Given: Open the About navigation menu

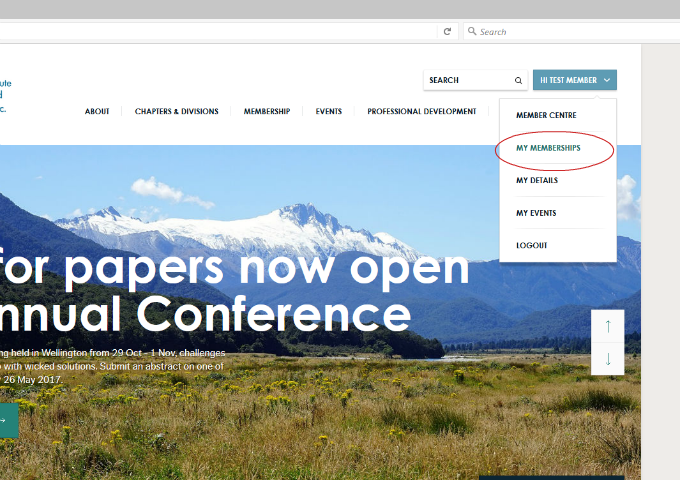Looking at the screenshot, I should pos(97,112).
